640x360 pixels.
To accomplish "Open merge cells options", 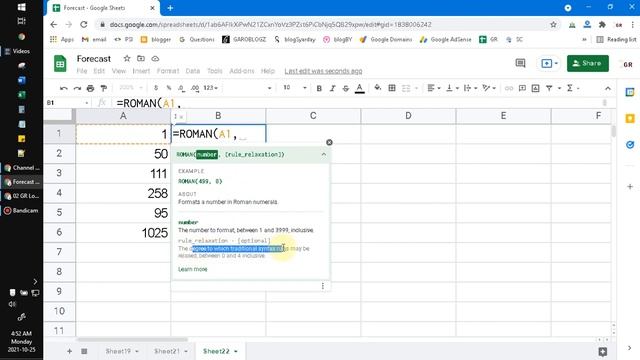I will (409, 88).
